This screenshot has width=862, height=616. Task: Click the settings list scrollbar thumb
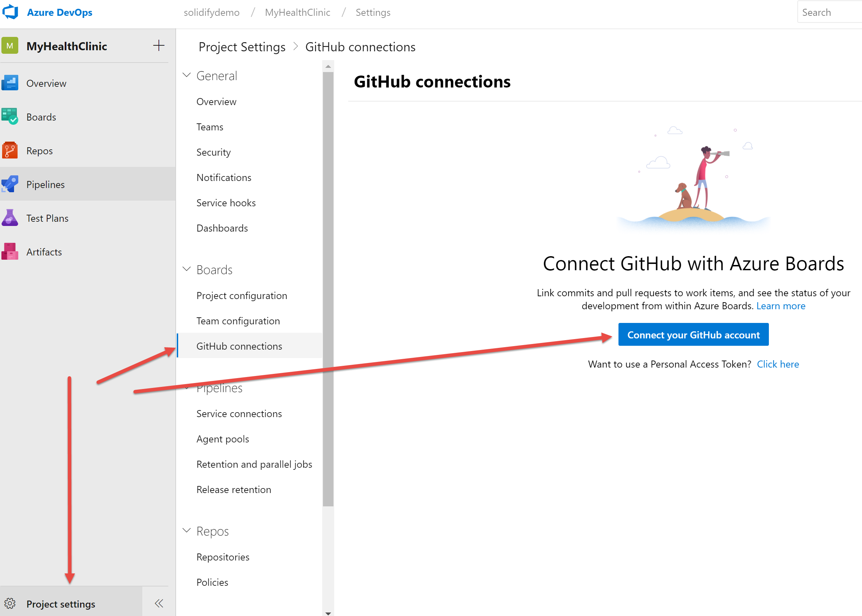click(x=328, y=289)
